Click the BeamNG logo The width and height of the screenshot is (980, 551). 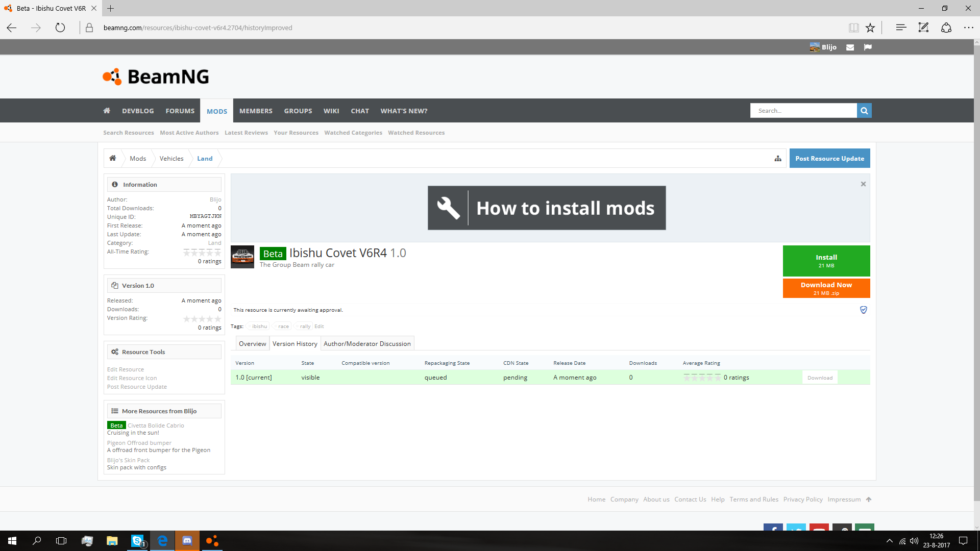pos(156,77)
